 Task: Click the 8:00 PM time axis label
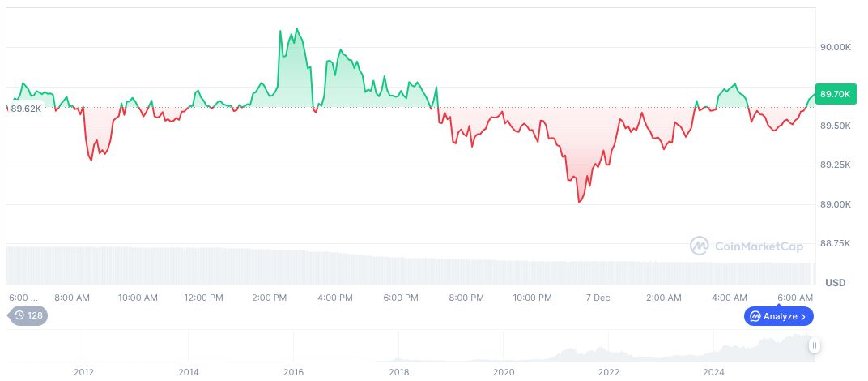pos(466,298)
